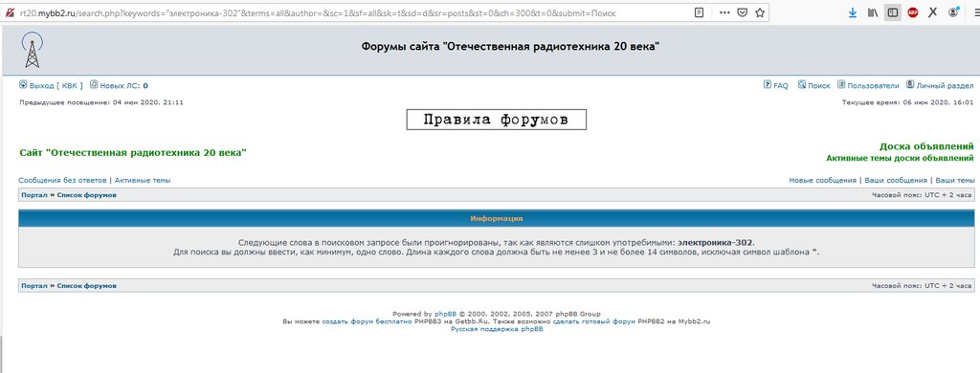Open Ваши темы
The image size is (980, 373).
tap(954, 180)
